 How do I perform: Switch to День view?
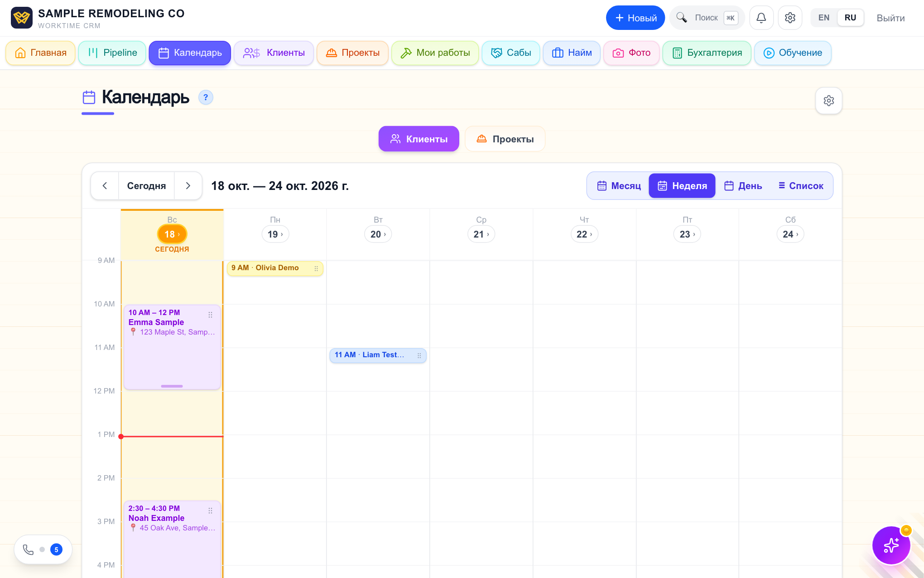(743, 186)
